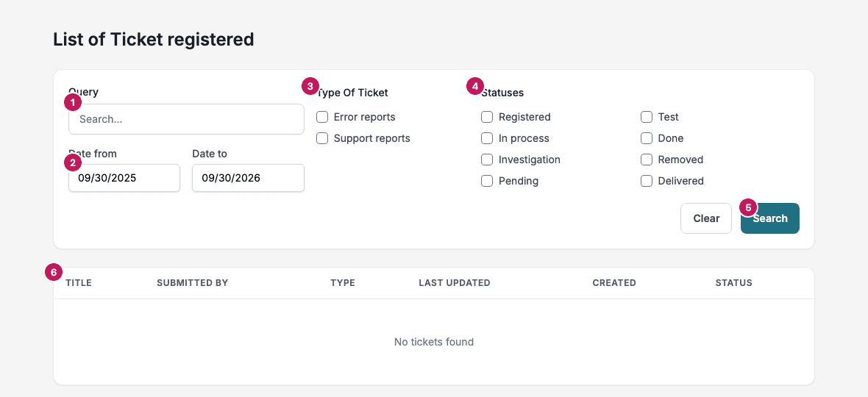Select the Delivered status checkbox
This screenshot has width=868, height=397.
click(647, 181)
